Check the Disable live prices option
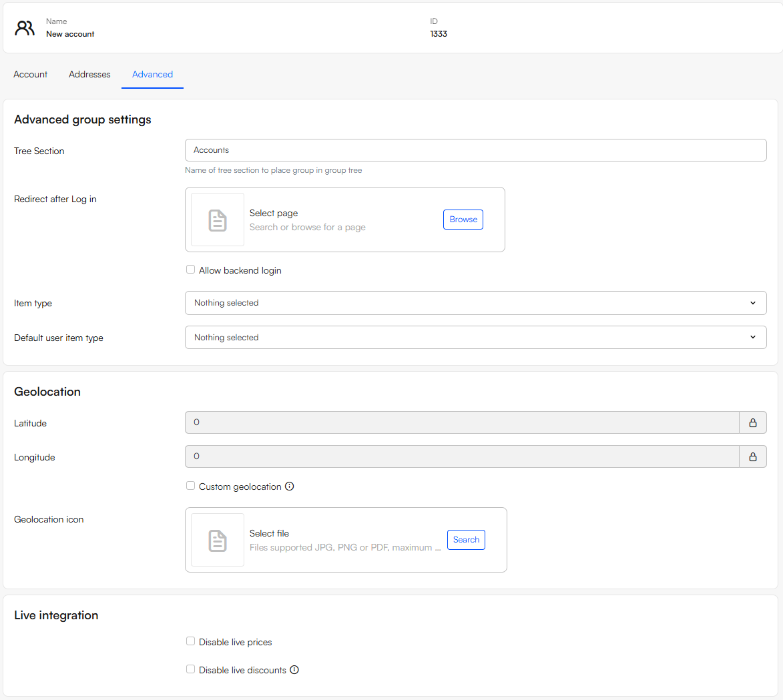This screenshot has width=783, height=700. [x=191, y=641]
